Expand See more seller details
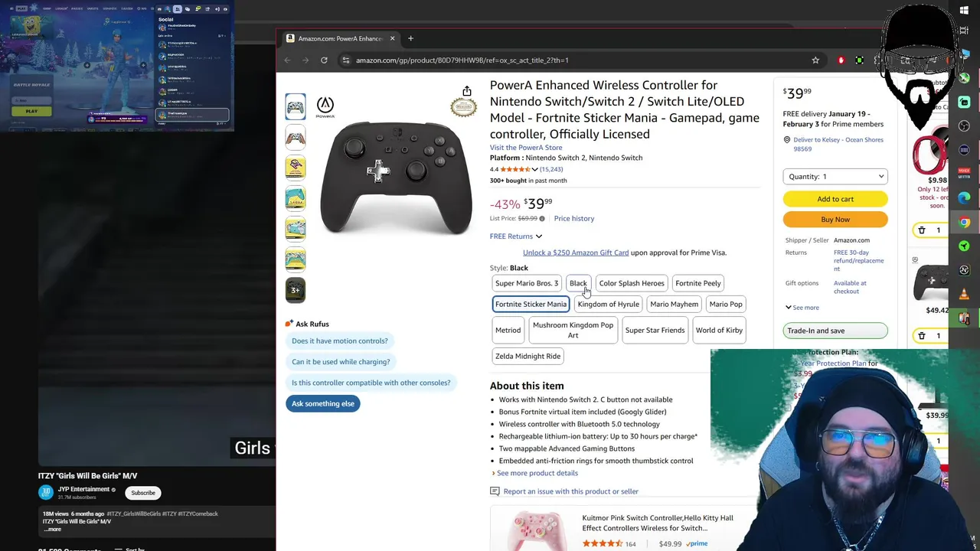This screenshot has height=551, width=980. point(802,308)
